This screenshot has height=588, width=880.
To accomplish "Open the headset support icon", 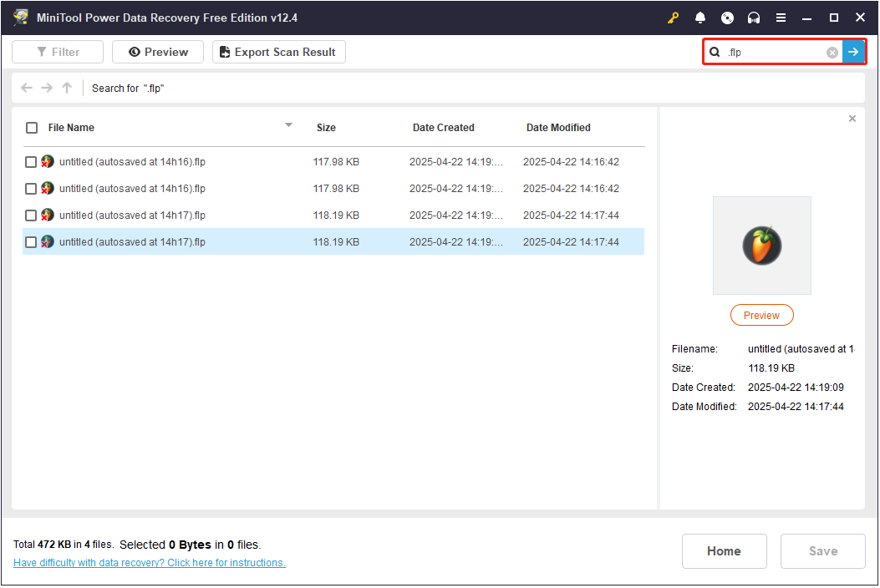I will [754, 18].
